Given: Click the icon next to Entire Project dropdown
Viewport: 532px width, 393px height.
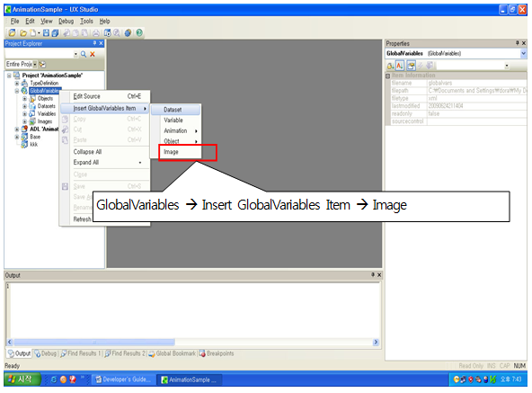Looking at the screenshot, I should pyautogui.click(x=42, y=64).
